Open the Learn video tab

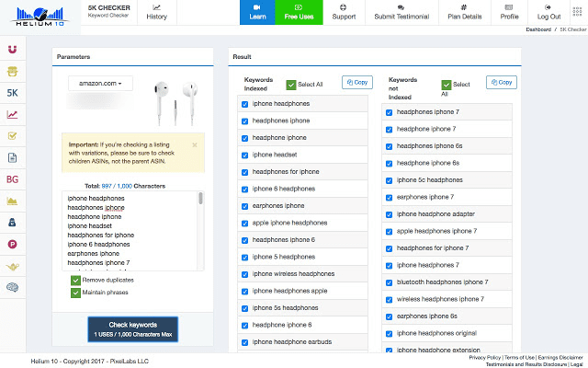tap(257, 12)
